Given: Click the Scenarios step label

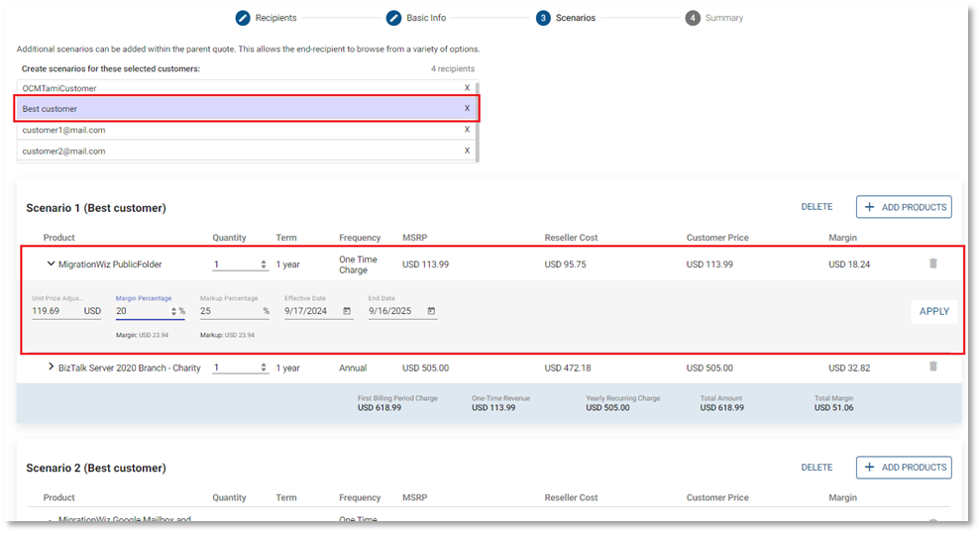Looking at the screenshot, I should [576, 18].
